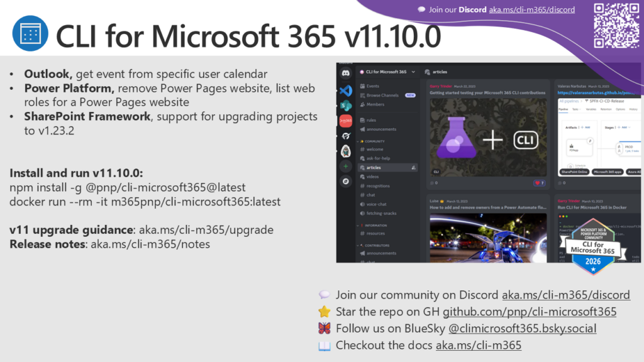This screenshot has width=644, height=362.
Task: Open @climicrosoft365.bsky.social link
Action: coord(523,328)
